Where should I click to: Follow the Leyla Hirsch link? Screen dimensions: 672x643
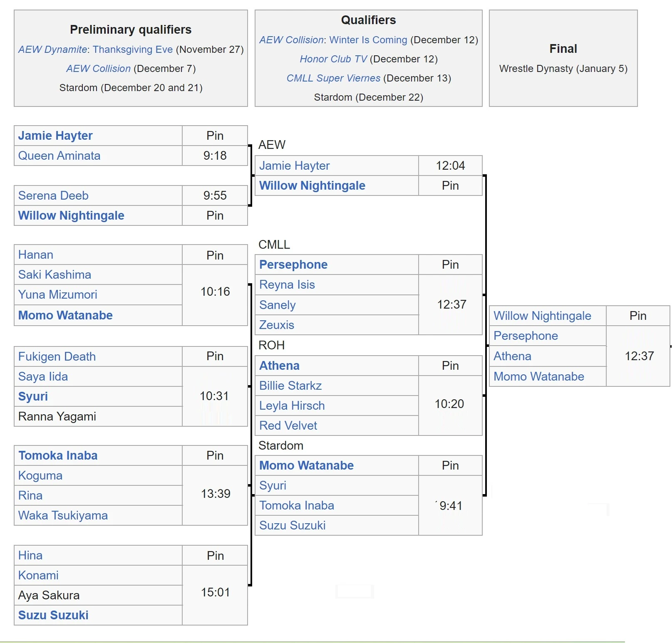point(292,406)
